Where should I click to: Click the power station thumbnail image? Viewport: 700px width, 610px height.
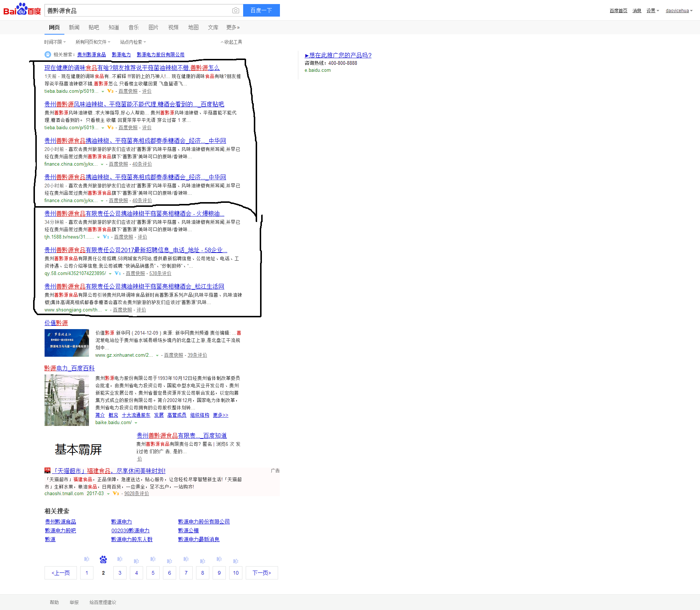67,400
